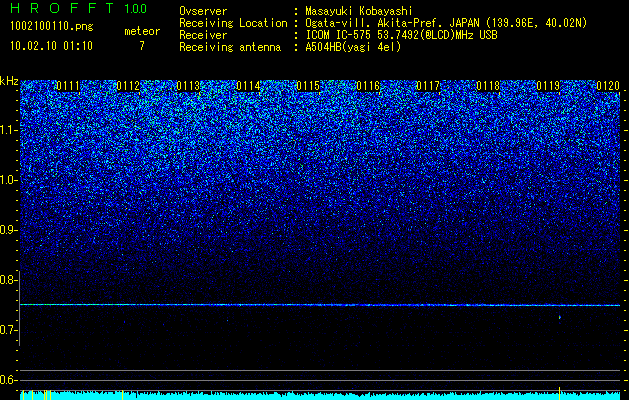
Task: Click the 1.0 frequency axis label
Action: tap(8, 180)
